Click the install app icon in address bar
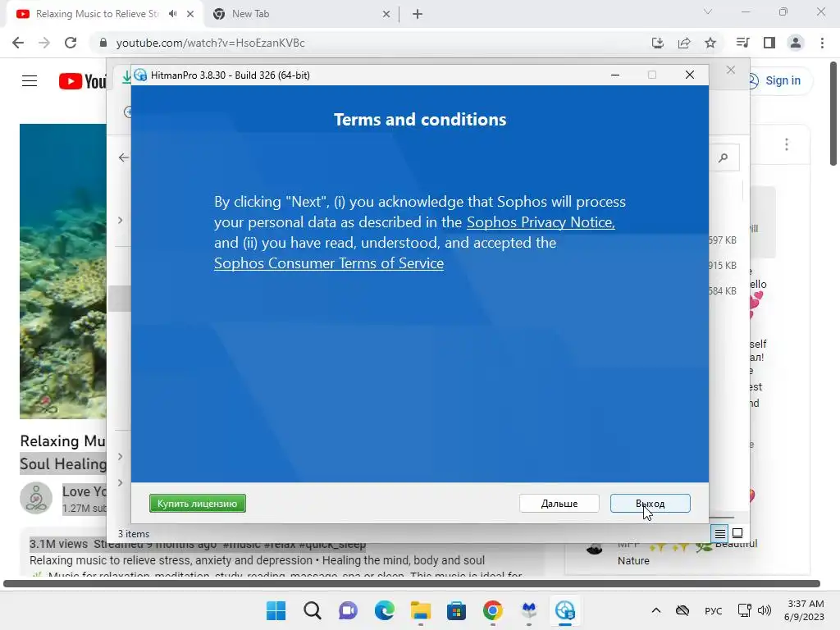Screen dimensions: 840x630 pos(658,43)
